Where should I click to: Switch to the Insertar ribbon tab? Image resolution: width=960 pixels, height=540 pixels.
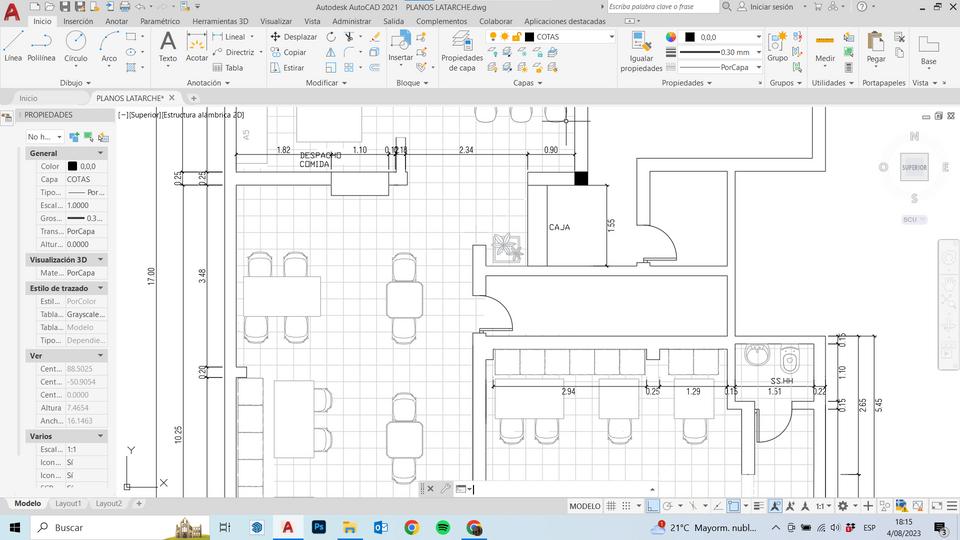pyautogui.click(x=78, y=20)
